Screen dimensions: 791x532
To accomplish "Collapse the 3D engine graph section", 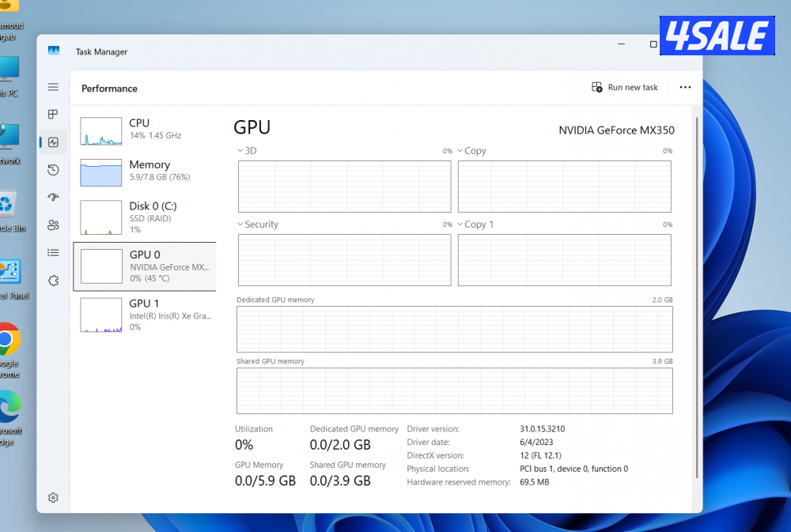I will (x=240, y=150).
